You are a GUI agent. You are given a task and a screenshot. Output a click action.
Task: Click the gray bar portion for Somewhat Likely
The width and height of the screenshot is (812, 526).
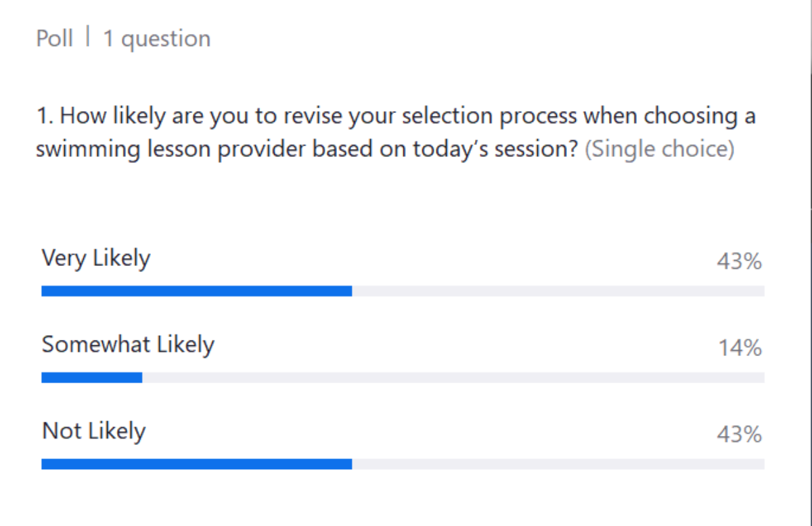pyautogui.click(x=453, y=377)
